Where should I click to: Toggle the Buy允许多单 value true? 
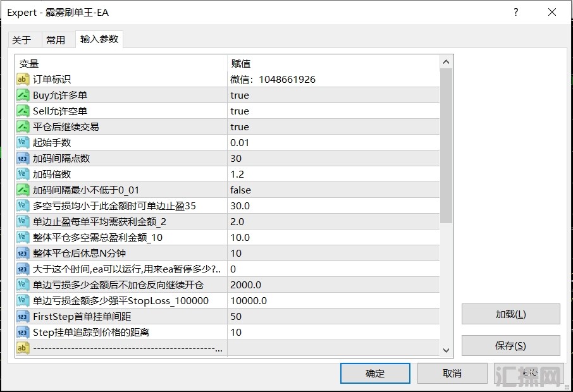(239, 95)
